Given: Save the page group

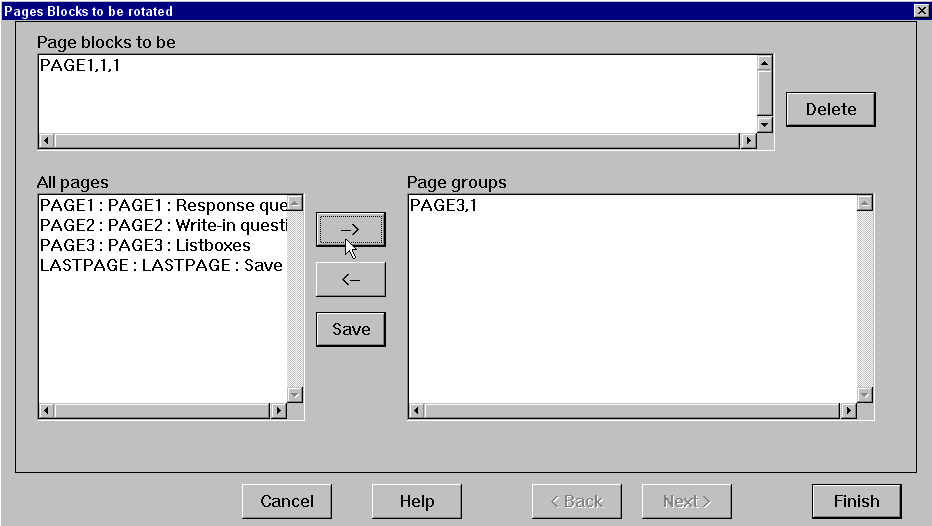Looking at the screenshot, I should coord(351,329).
